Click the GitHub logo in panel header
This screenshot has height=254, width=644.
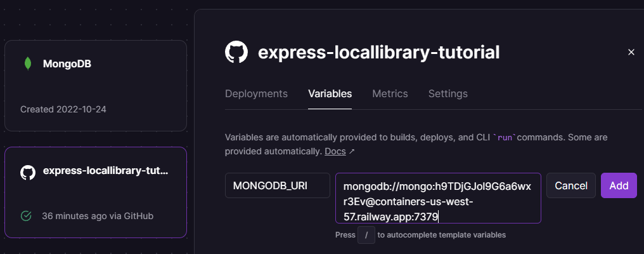click(236, 52)
